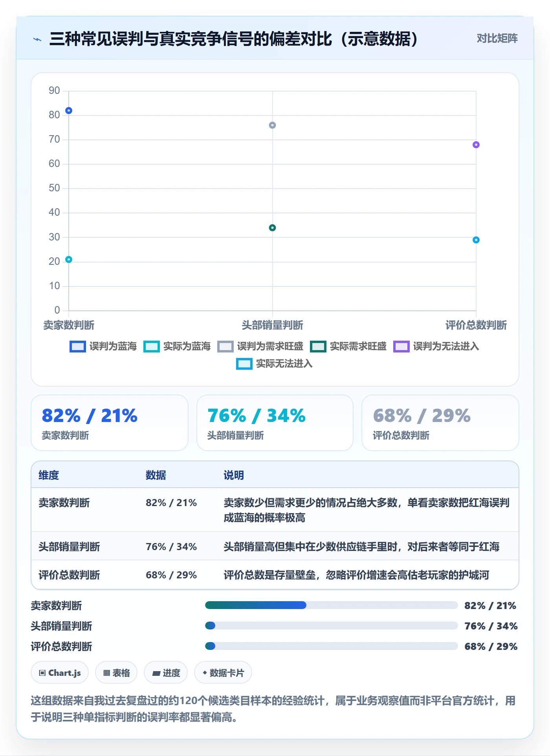550x756 pixels.
Task: Select the 68% / 29% stat card
Action: pyautogui.click(x=440, y=423)
